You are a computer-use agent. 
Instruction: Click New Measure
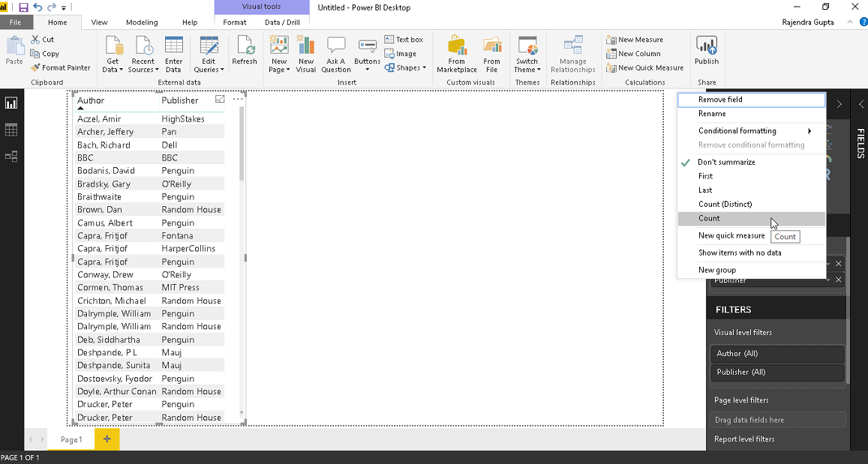click(x=635, y=39)
